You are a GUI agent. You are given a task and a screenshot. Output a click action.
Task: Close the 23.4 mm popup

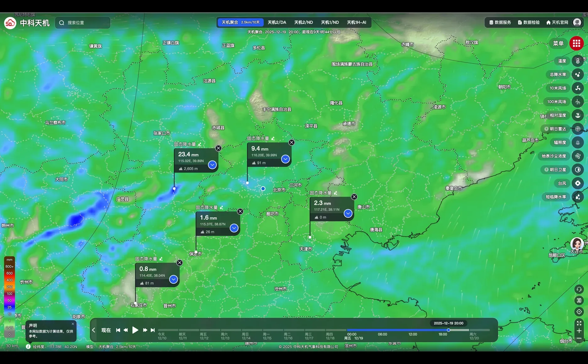click(218, 148)
